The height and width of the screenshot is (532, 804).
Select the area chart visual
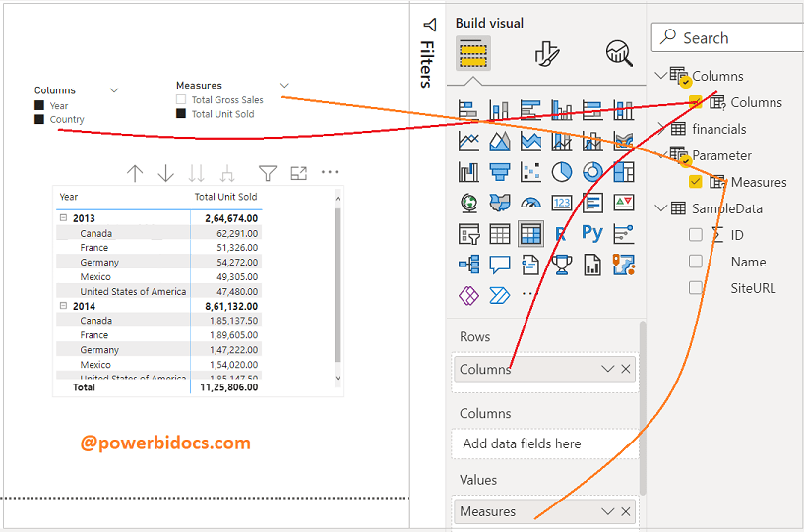pyautogui.click(x=499, y=141)
